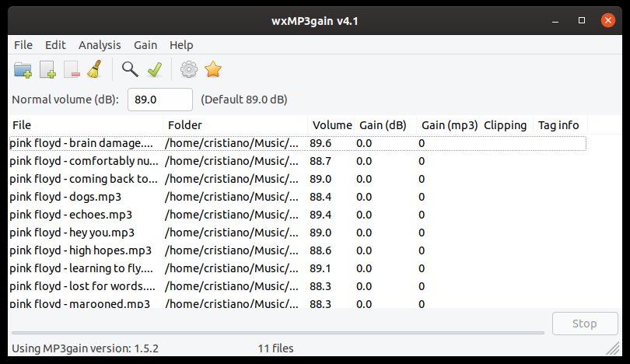Open the Help menu
This screenshot has width=630, height=364.
coord(181,45)
